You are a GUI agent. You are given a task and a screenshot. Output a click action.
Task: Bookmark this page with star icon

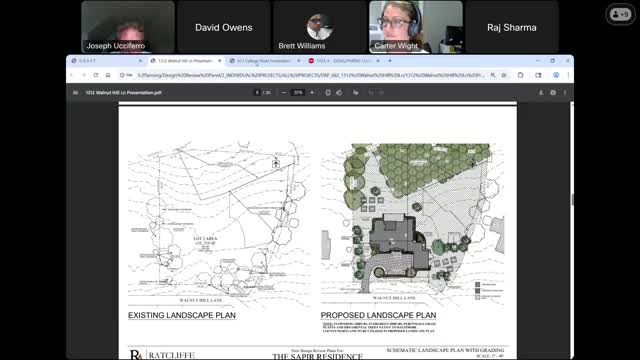point(504,75)
